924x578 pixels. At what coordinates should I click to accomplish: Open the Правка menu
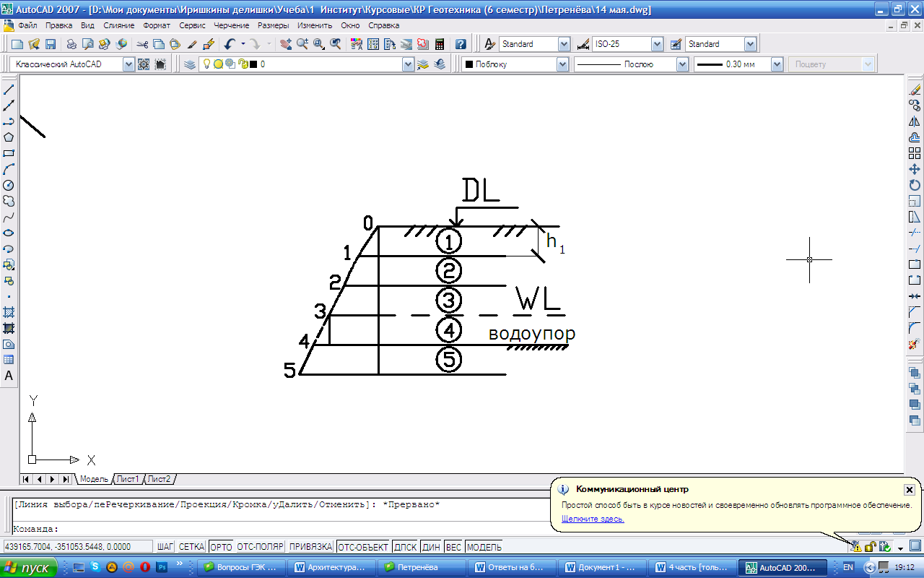tap(58, 25)
